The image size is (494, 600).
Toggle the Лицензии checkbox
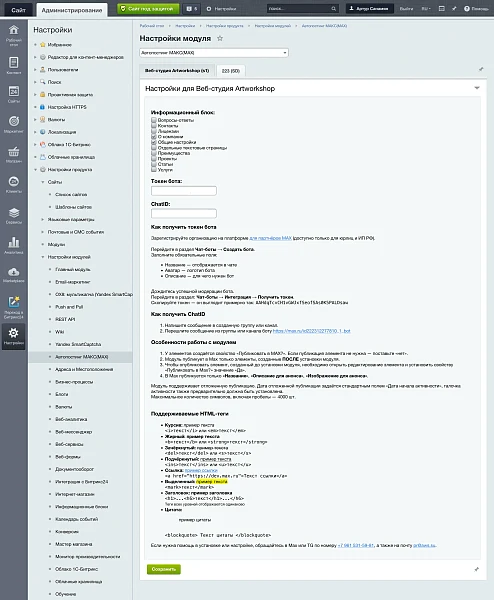click(x=154, y=131)
